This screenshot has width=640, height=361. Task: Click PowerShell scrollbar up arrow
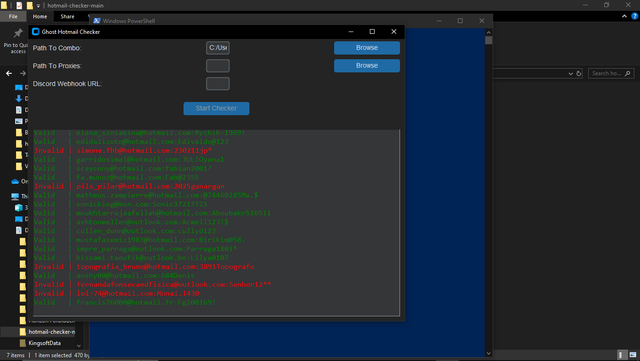(x=489, y=32)
